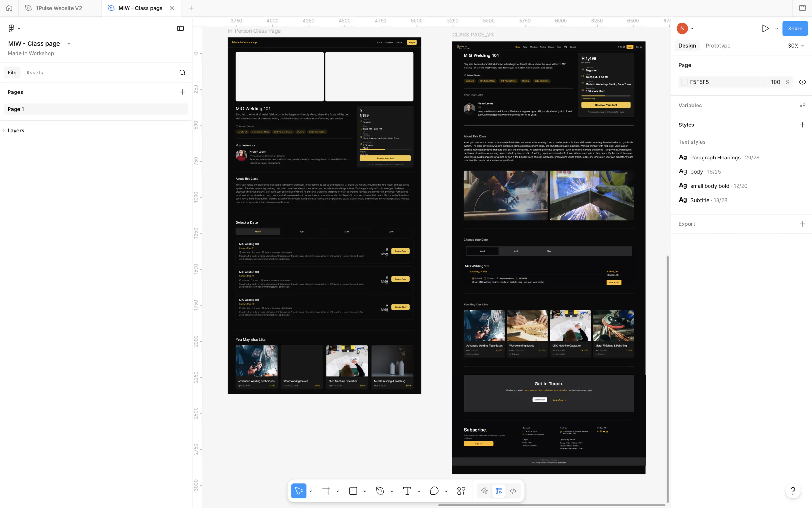Open the Actions tool
Image resolution: width=812 pixels, height=508 pixels.
click(x=461, y=491)
